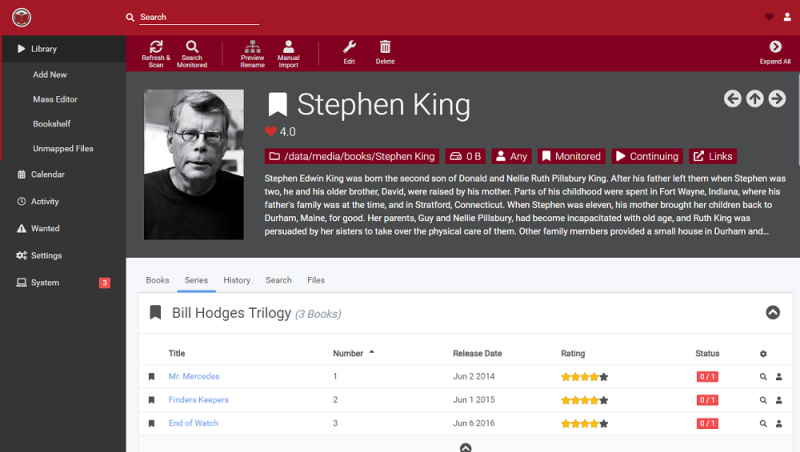Image resolution: width=800 pixels, height=452 pixels.
Task: Open the table column options gear
Action: pyautogui.click(x=764, y=354)
